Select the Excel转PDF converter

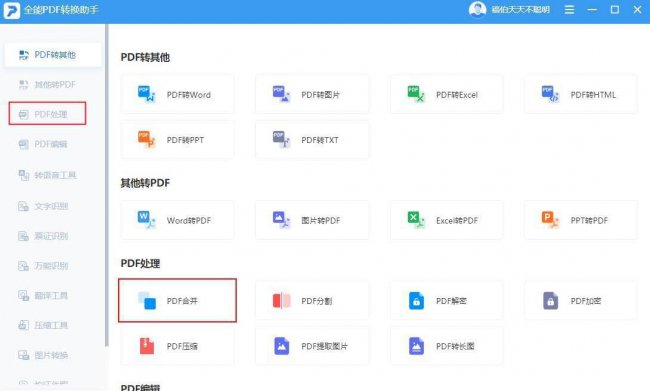(x=446, y=220)
